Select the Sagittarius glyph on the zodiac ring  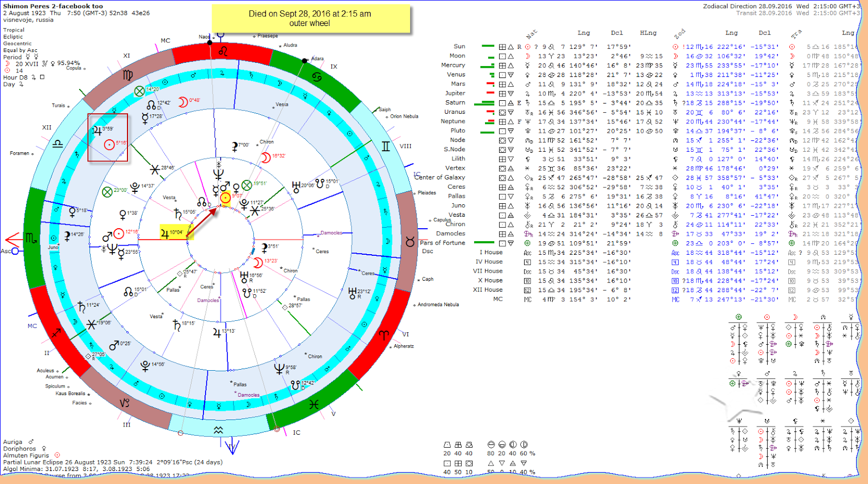tap(56, 332)
